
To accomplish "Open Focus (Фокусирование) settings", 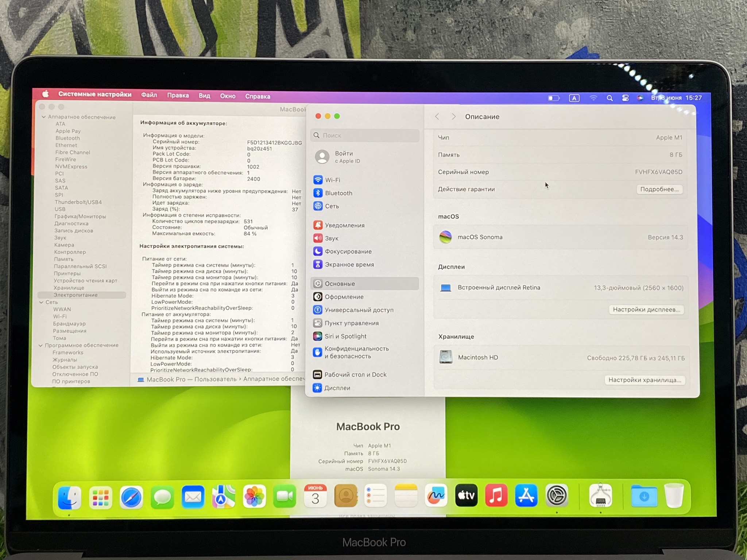I will 348,252.
